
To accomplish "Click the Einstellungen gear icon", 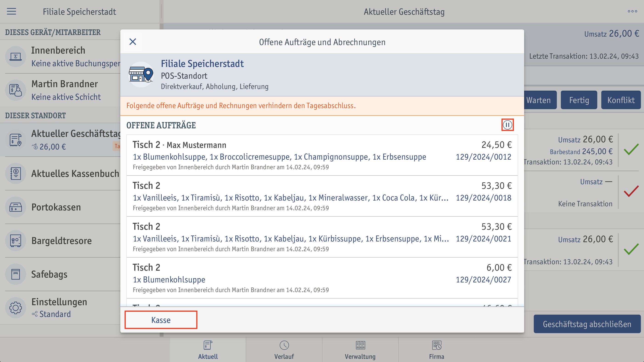I will click(x=16, y=308).
